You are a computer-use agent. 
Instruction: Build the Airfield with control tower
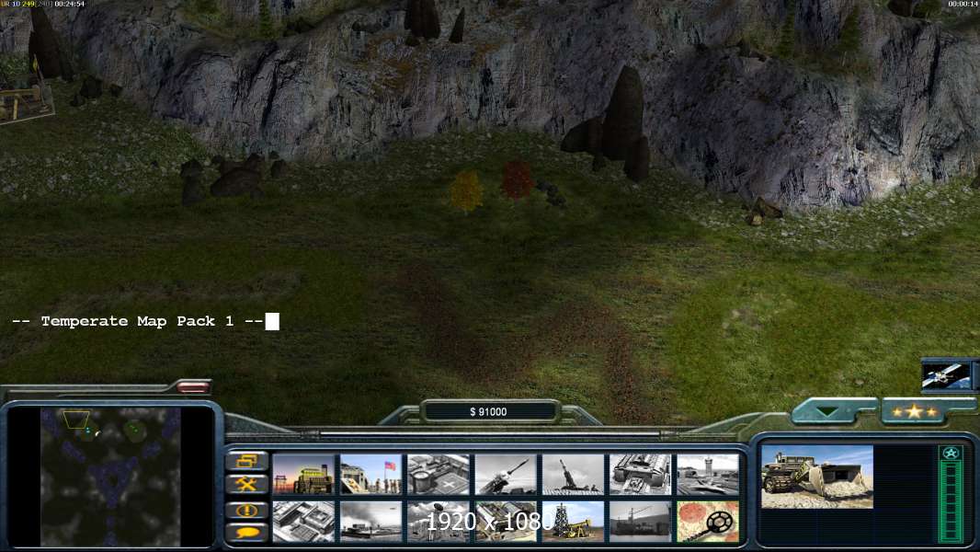tap(708, 475)
